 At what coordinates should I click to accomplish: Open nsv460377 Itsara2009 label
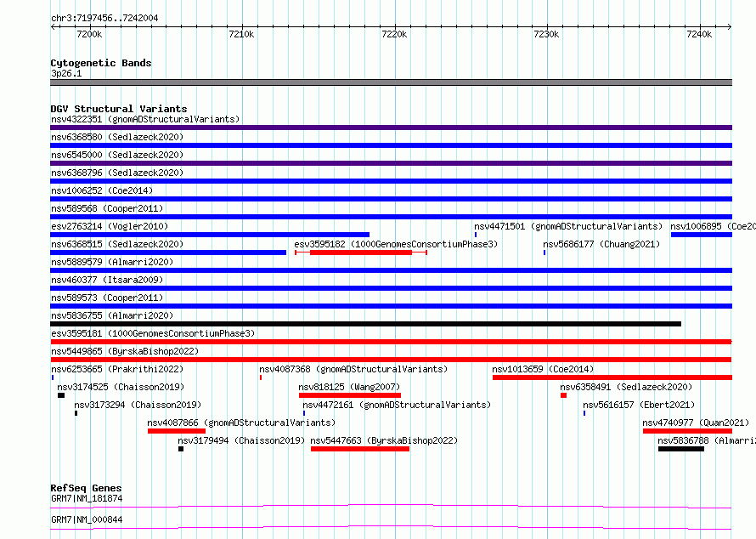(x=107, y=280)
